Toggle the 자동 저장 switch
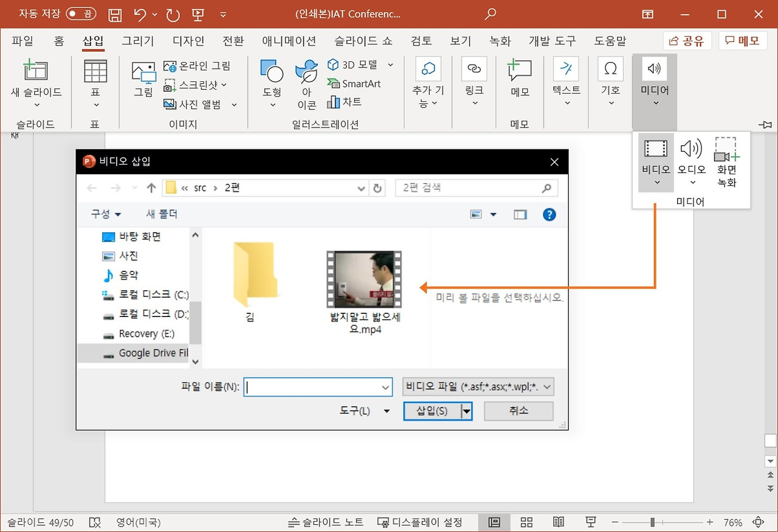 coord(81,13)
